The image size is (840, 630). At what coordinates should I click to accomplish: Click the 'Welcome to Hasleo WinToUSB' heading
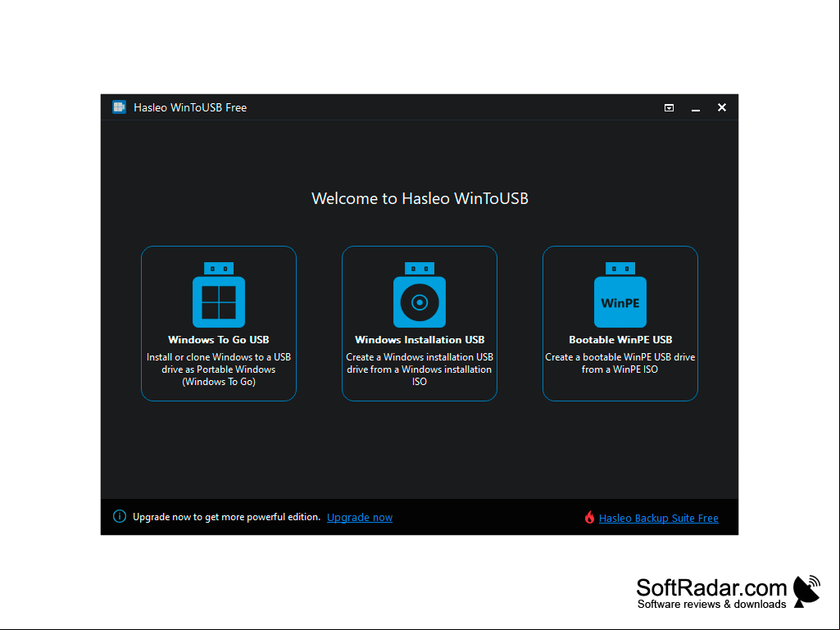420,199
